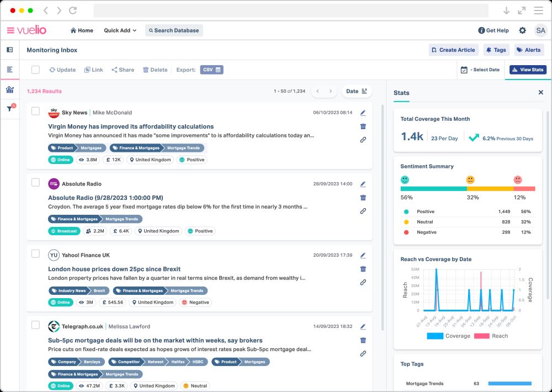Tick the Sky News article checkbox
The width and height of the screenshot is (552, 392).
35,112
